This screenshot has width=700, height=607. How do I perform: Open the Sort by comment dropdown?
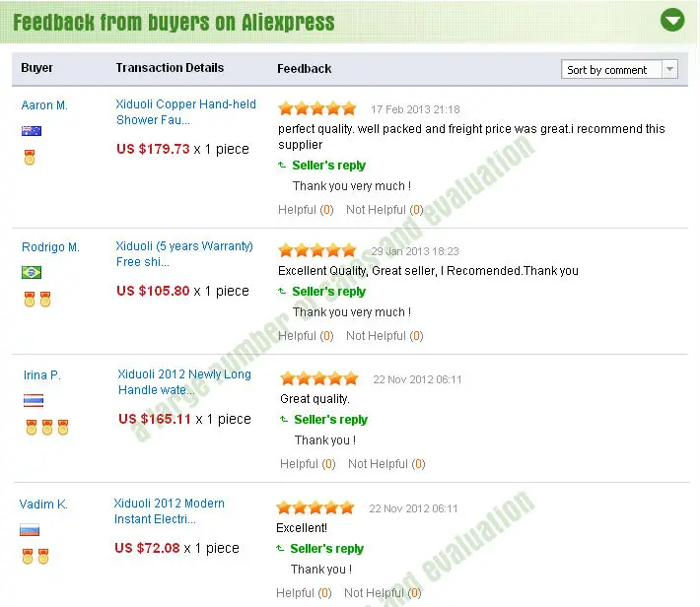[x=619, y=70]
